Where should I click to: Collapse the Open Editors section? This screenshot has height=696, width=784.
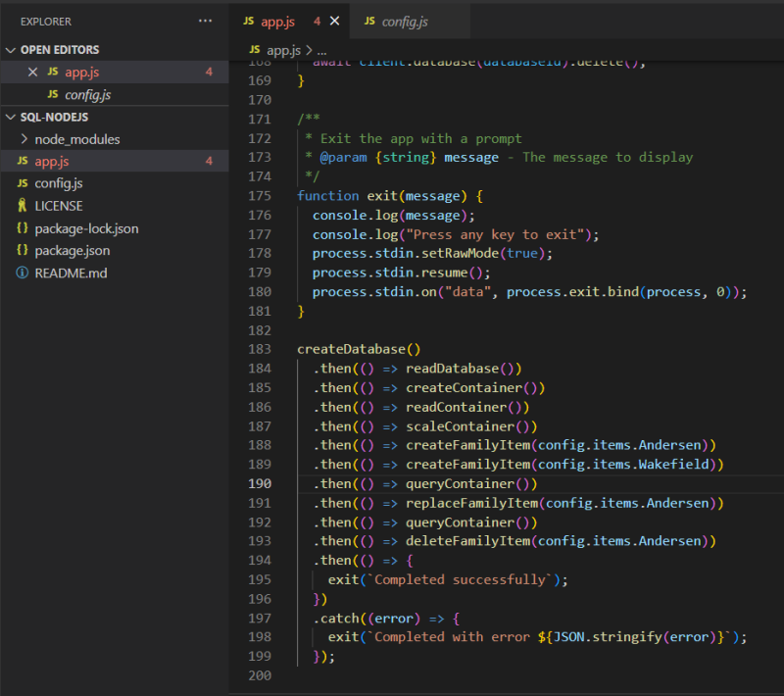[11, 50]
